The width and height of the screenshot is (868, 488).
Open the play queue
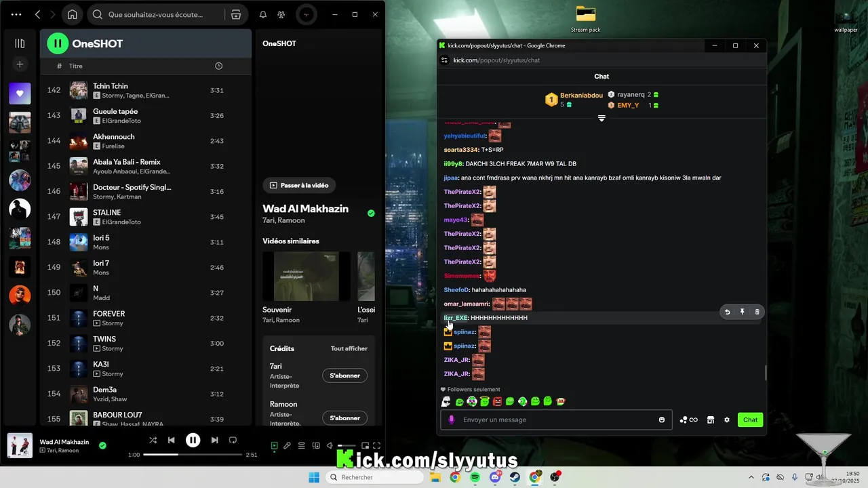click(302, 445)
